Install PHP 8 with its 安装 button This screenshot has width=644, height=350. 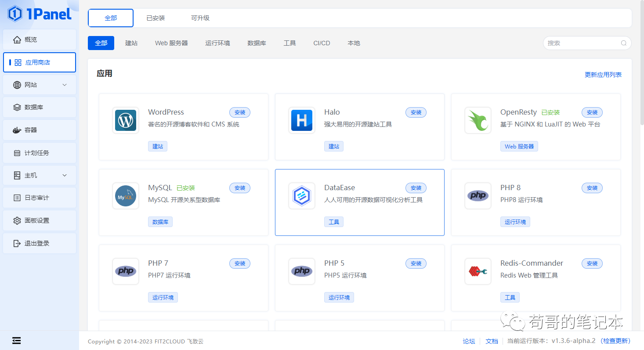point(592,188)
